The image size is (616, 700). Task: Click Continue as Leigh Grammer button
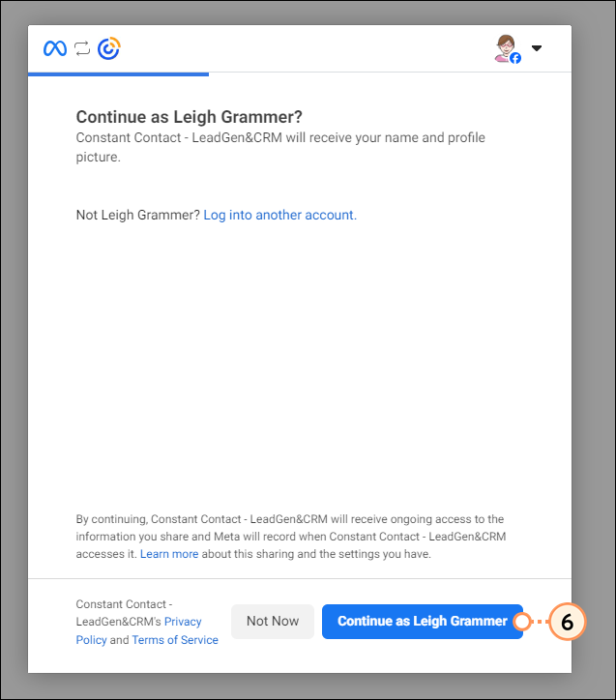(x=423, y=622)
